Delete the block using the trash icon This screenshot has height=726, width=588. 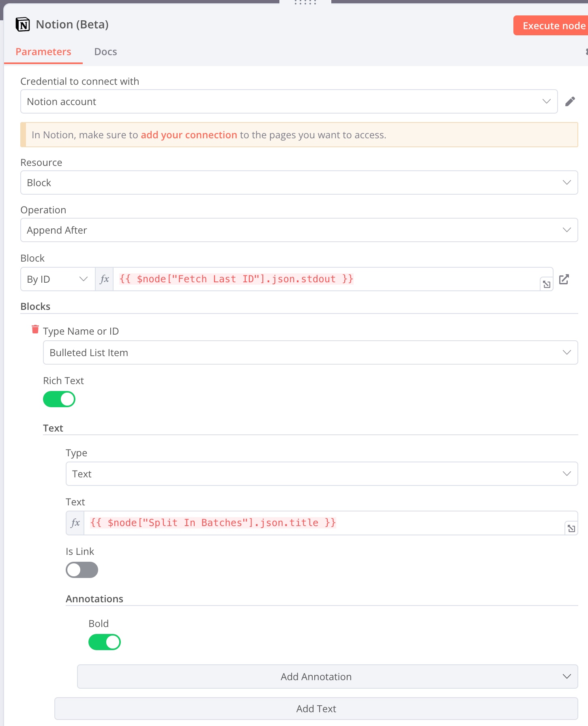35,329
